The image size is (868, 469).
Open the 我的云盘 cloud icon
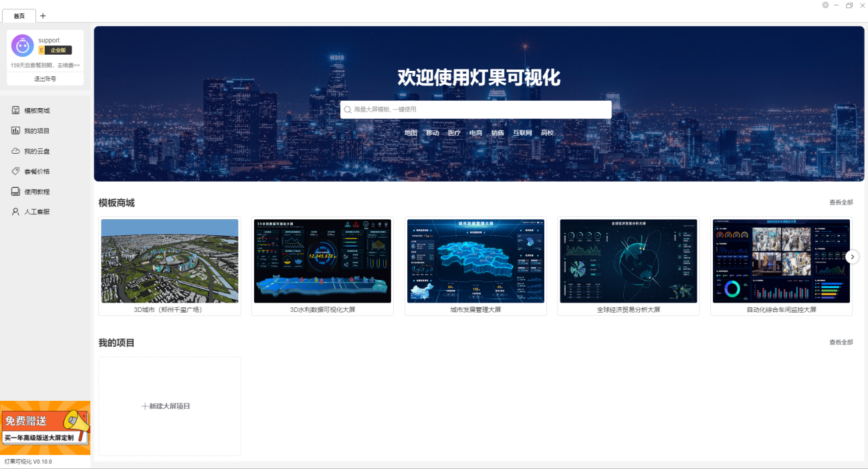(x=15, y=151)
